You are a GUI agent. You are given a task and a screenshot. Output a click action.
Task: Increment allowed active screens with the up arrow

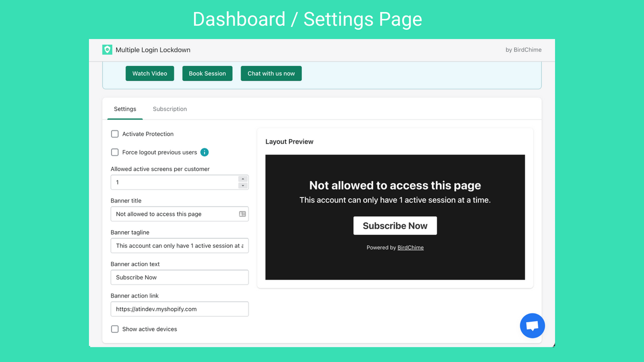243,179
